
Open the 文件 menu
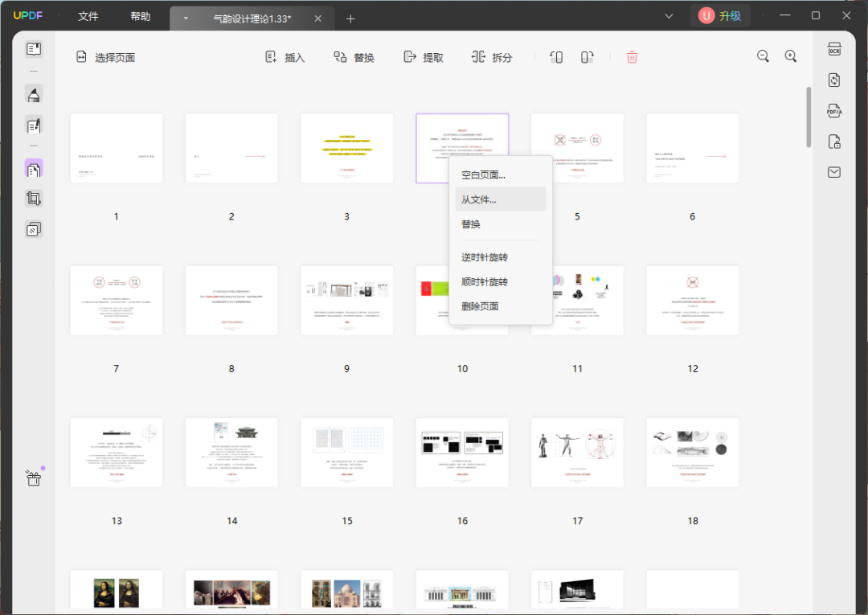click(88, 17)
